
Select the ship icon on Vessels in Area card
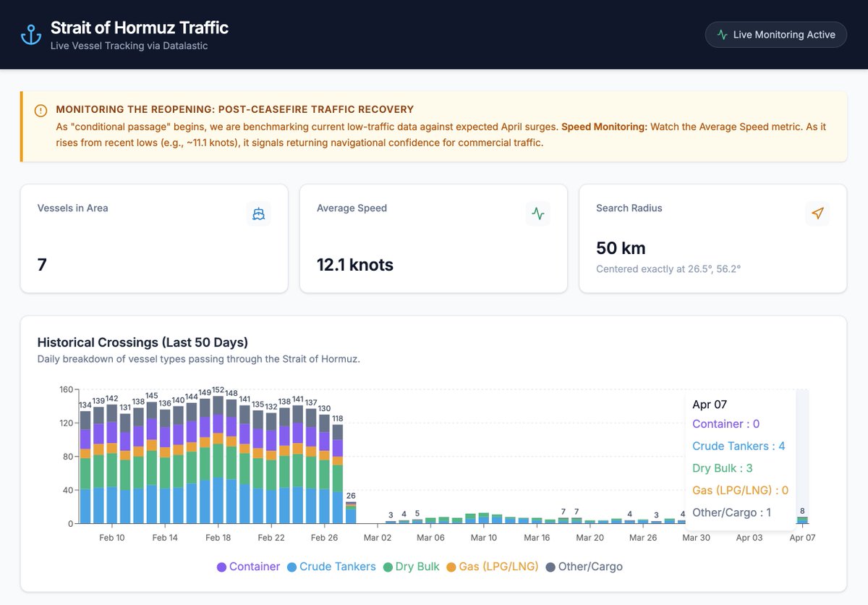259,213
